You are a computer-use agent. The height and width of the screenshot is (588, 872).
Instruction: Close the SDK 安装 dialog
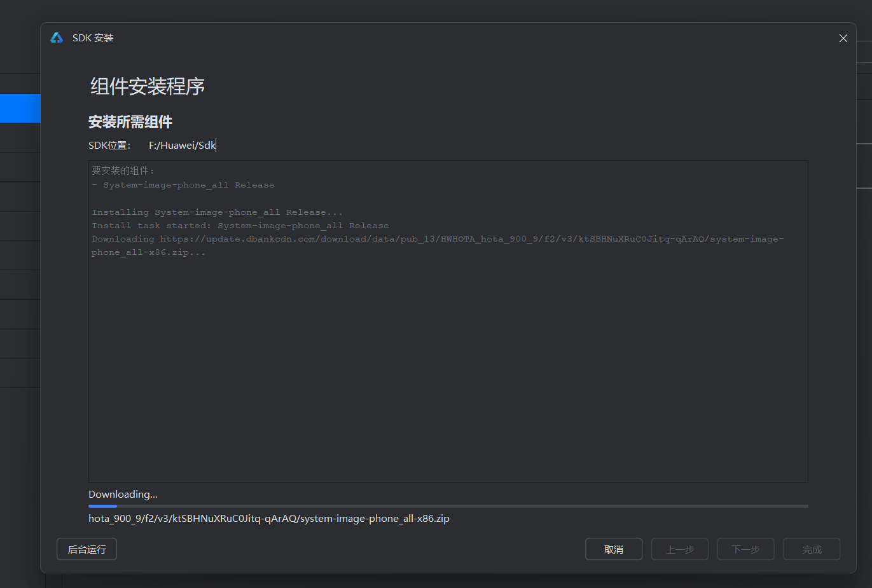843,38
